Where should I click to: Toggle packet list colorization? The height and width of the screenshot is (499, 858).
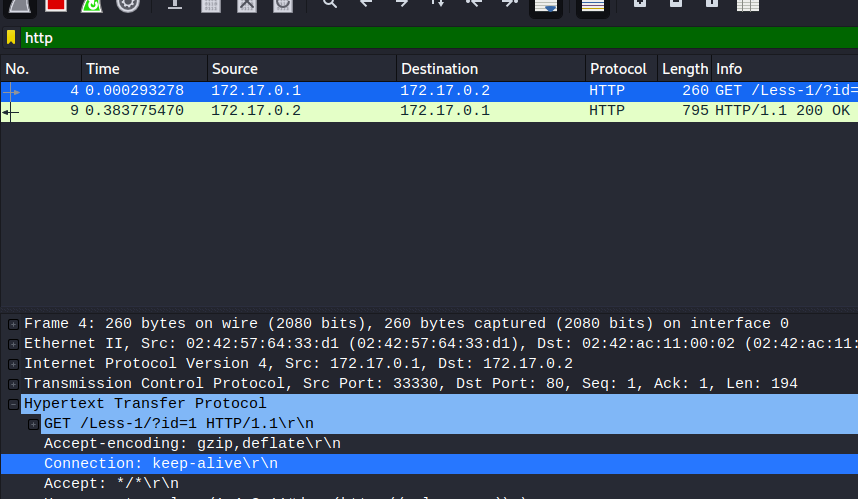[593, 6]
